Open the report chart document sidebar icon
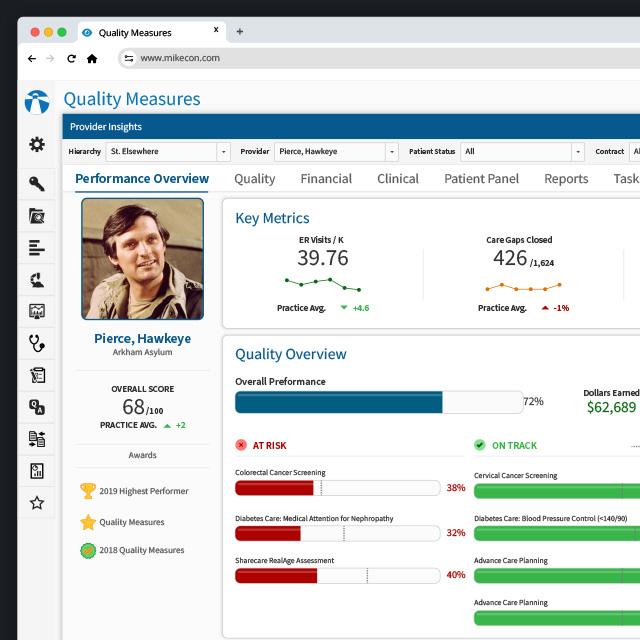 point(37,471)
